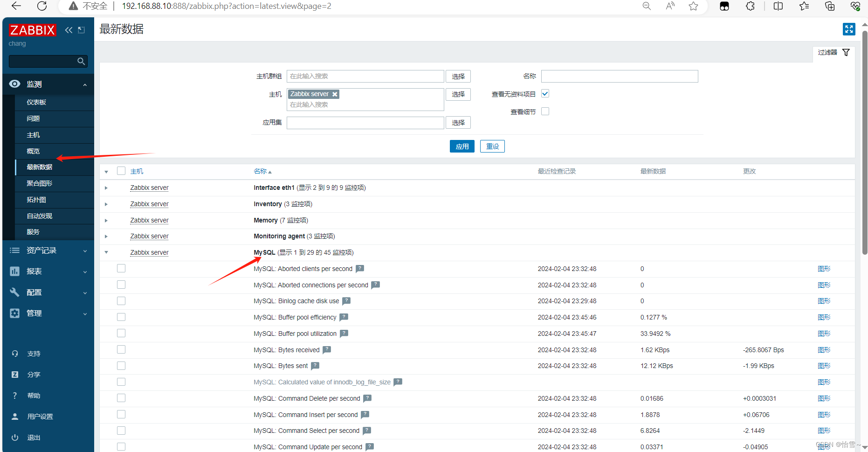Check the Binlog cache disk use row

121,301
